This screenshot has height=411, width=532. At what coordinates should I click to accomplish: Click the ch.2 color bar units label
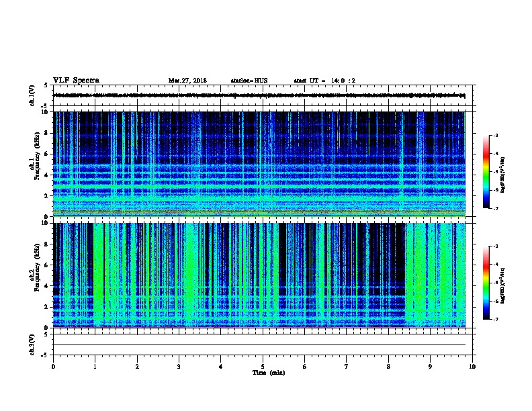pyautogui.click(x=503, y=285)
